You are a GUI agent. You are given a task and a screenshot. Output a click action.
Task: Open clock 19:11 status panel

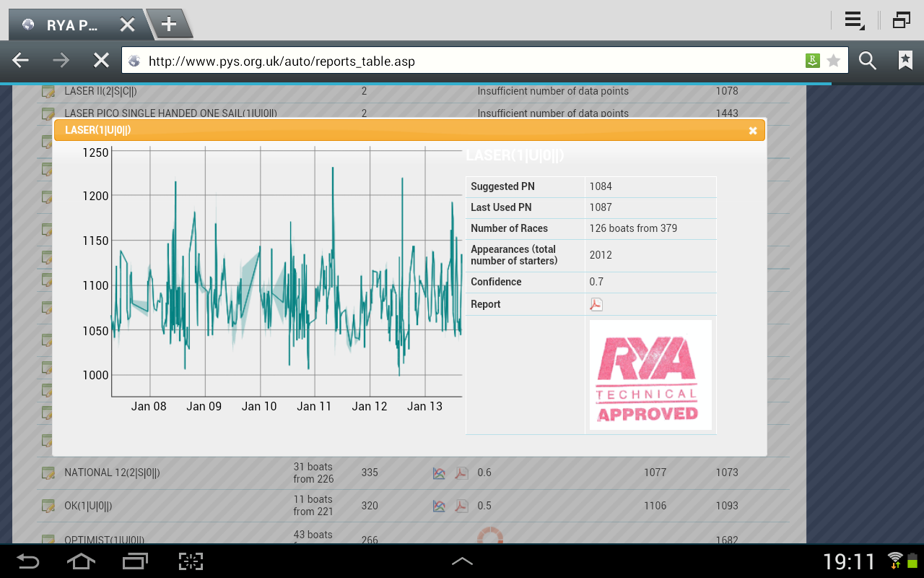[x=850, y=561]
